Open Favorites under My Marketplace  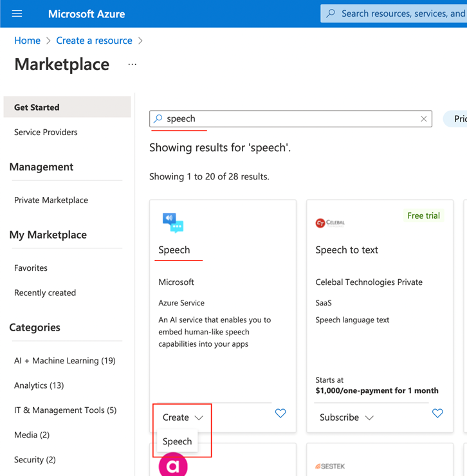[31, 268]
